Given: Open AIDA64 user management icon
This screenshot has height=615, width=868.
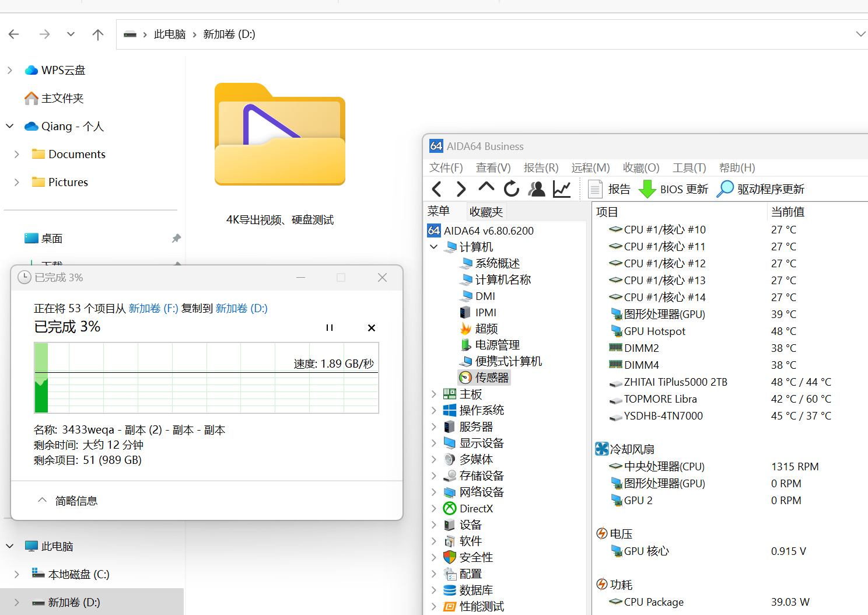Looking at the screenshot, I should click(537, 189).
